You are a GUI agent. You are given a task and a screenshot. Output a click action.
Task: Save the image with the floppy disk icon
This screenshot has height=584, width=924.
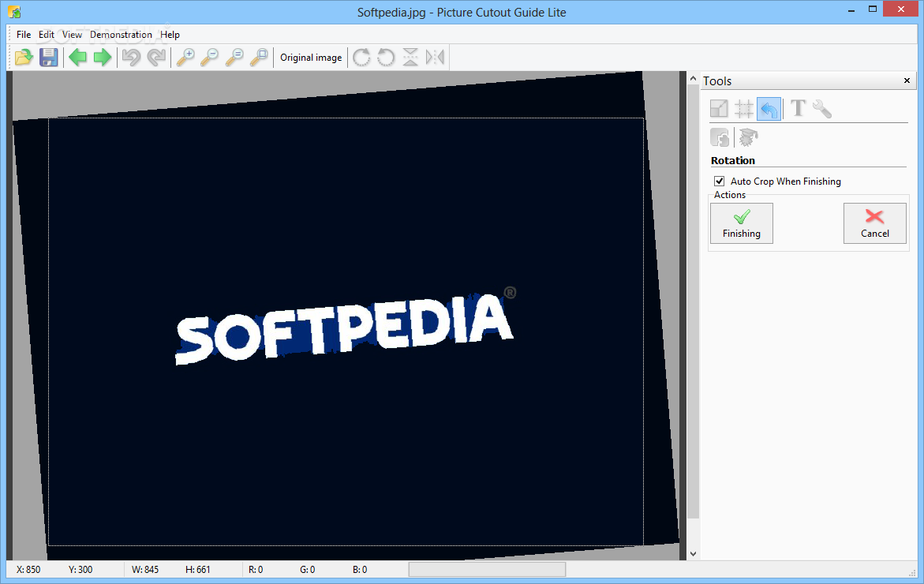click(x=48, y=57)
